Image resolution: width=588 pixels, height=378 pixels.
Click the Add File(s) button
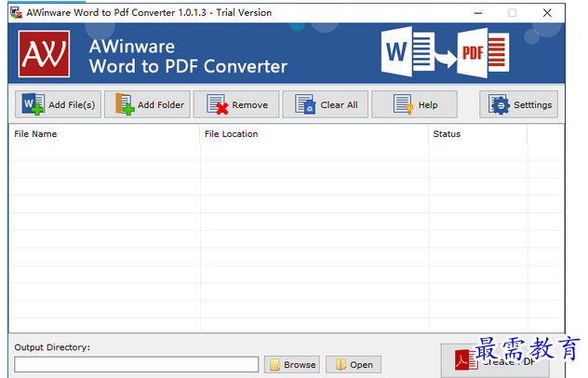[58, 104]
